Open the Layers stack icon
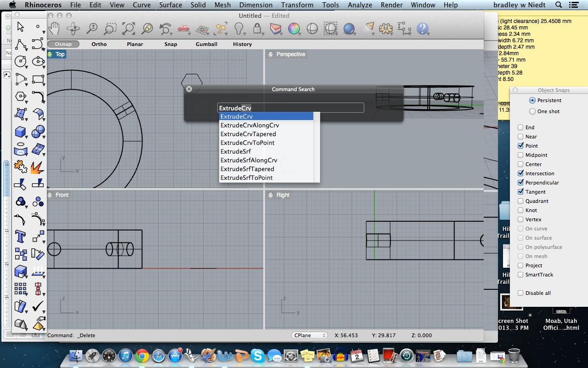 [x=276, y=29]
